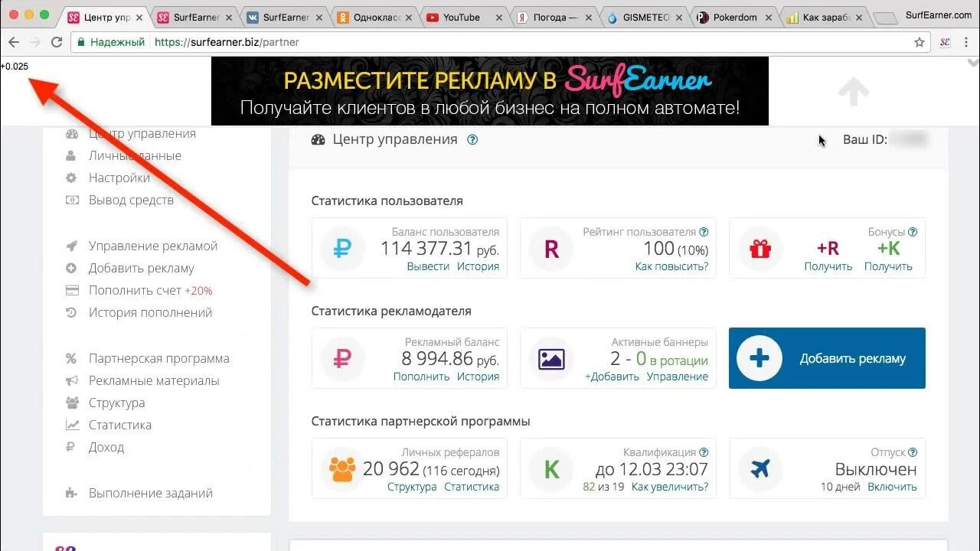Click the chart icon beside sidebar Статистика
Viewport: 980px width, 551px height.
(72, 425)
